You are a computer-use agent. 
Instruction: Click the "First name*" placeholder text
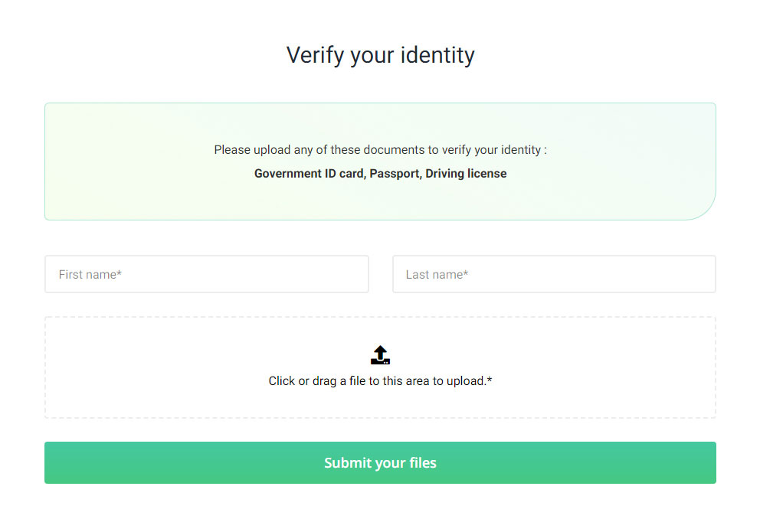point(90,274)
